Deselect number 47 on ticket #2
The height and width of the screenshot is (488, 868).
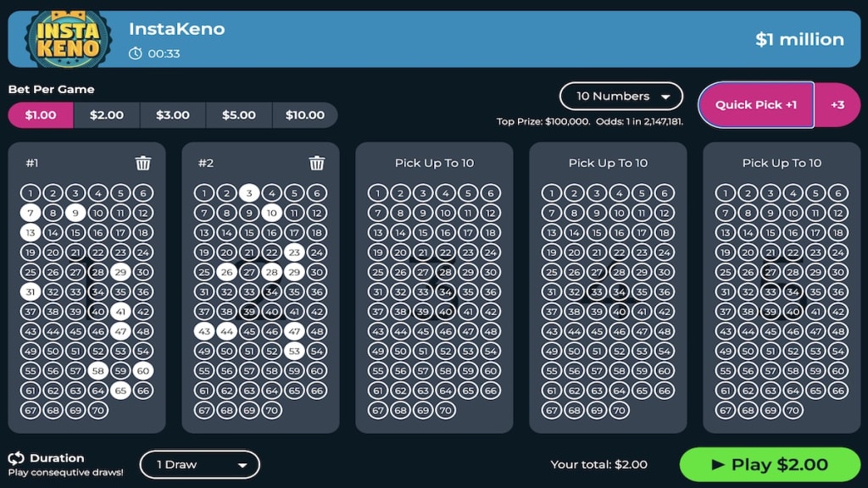[x=294, y=331]
